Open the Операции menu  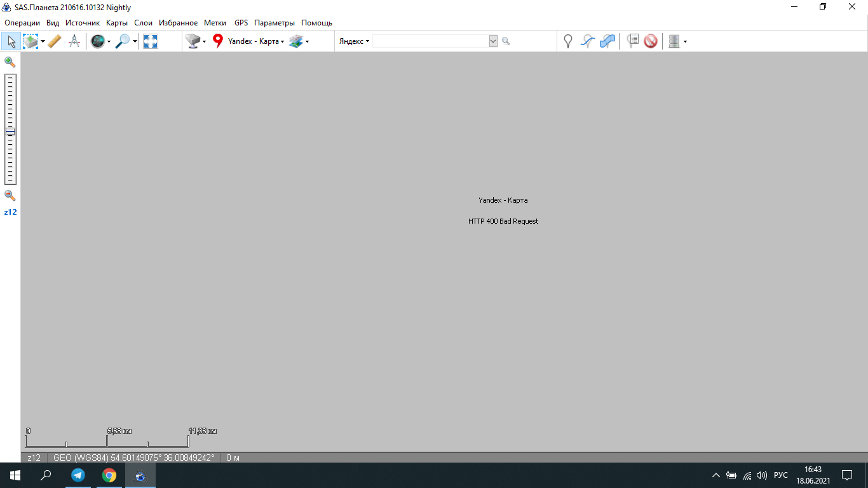tap(22, 23)
